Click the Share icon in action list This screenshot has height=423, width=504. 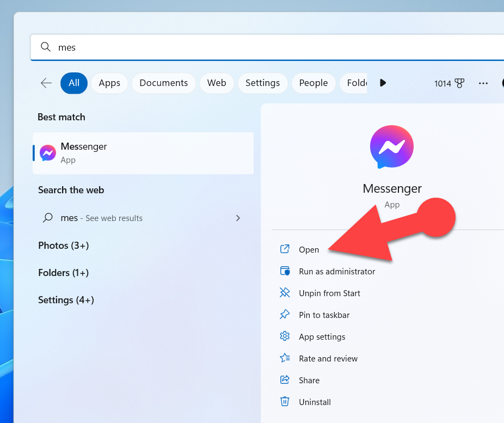(285, 380)
